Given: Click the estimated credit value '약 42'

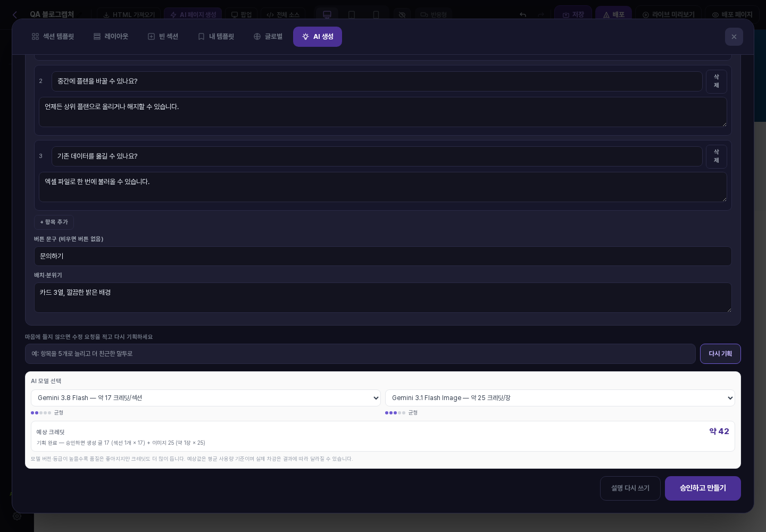Looking at the screenshot, I should (x=719, y=431).
